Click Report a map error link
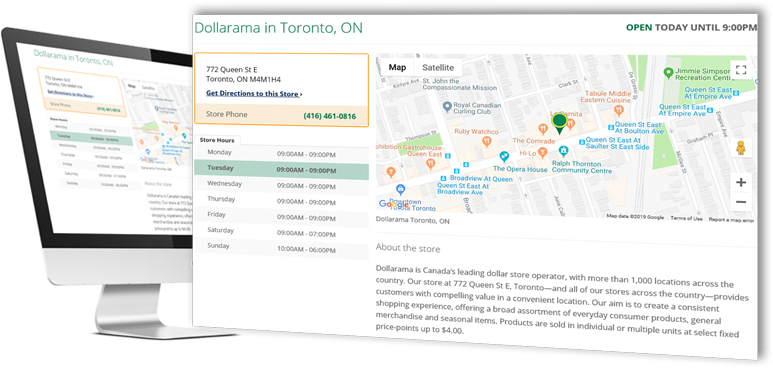This screenshot has width=773, height=368. click(731, 220)
